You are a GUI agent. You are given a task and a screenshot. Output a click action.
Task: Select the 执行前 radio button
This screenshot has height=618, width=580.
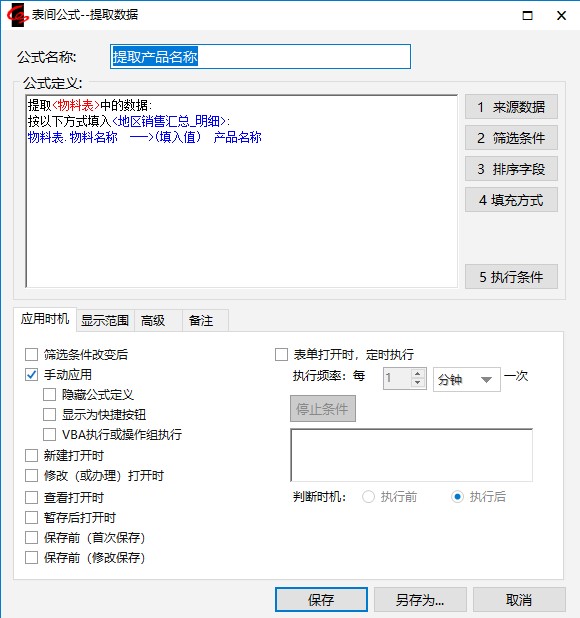[368, 497]
